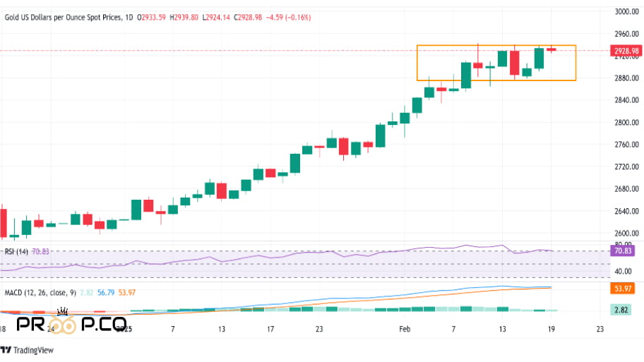The height and width of the screenshot is (362, 644).
Task: Click the 2800.00 price axis label
Action: [626, 122]
